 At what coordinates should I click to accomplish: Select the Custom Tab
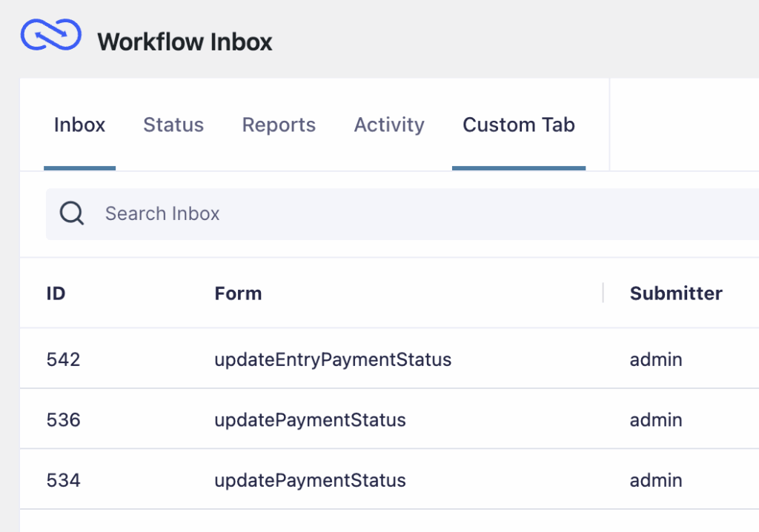(x=519, y=125)
